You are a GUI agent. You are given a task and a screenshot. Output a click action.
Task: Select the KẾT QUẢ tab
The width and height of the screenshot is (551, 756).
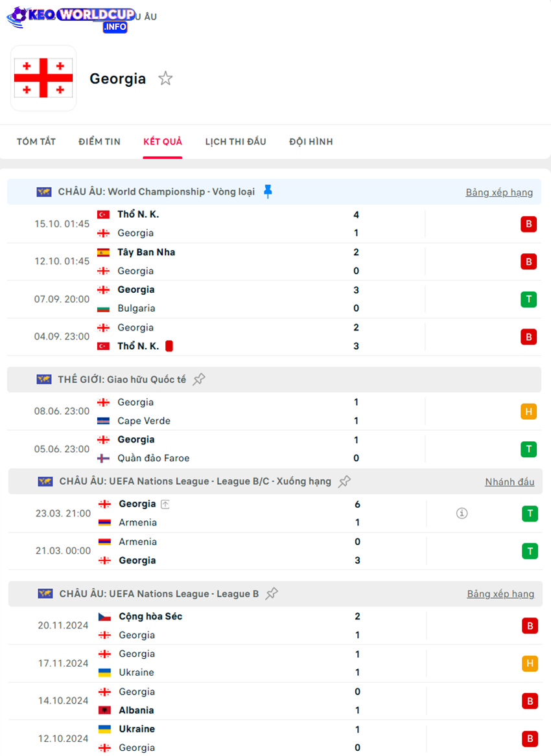coord(163,142)
